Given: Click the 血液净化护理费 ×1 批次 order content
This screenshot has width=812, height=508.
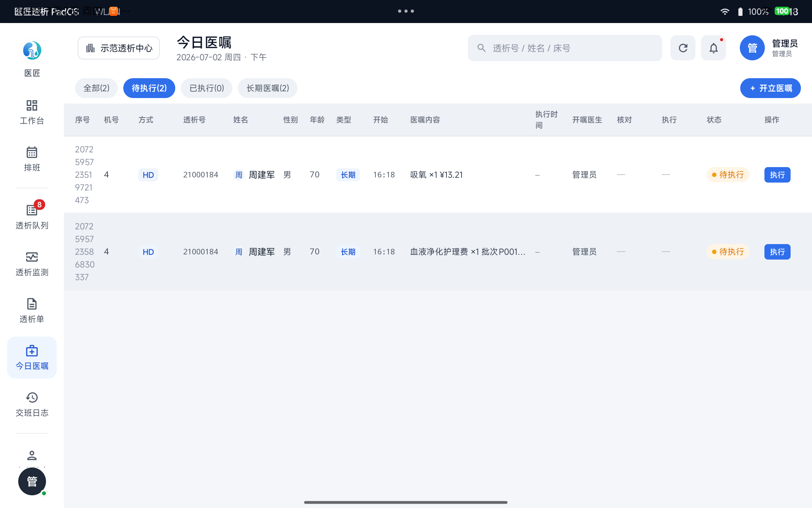Looking at the screenshot, I should (468, 252).
